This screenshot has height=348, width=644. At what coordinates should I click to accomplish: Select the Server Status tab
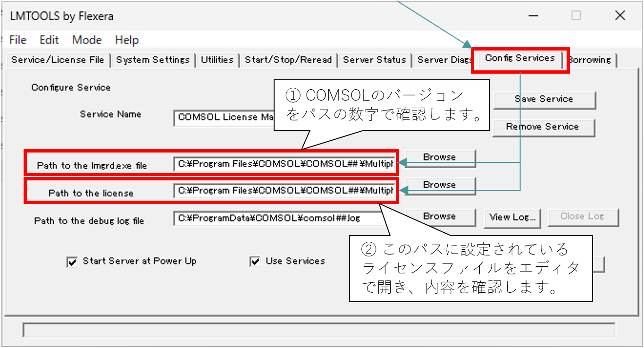click(375, 60)
